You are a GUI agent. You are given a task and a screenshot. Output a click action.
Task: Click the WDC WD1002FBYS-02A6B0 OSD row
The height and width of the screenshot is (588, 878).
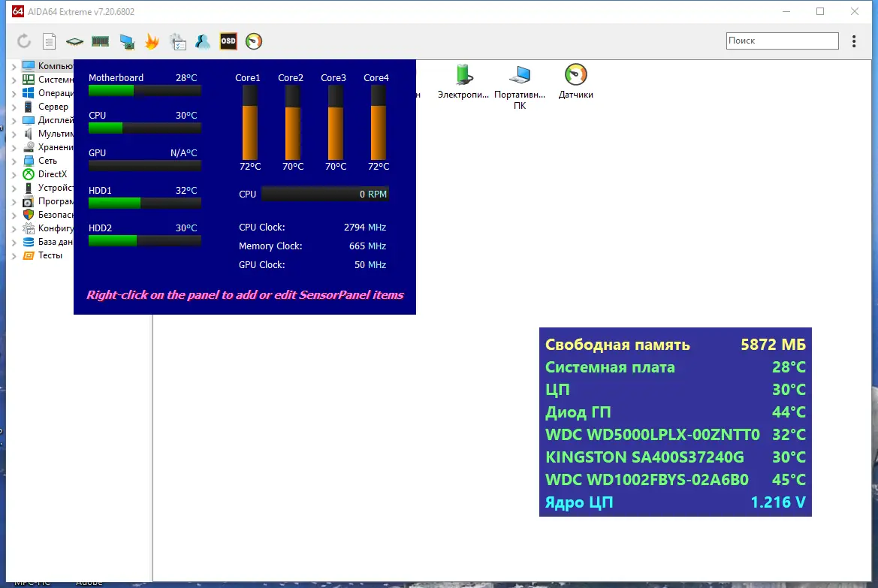pos(675,480)
